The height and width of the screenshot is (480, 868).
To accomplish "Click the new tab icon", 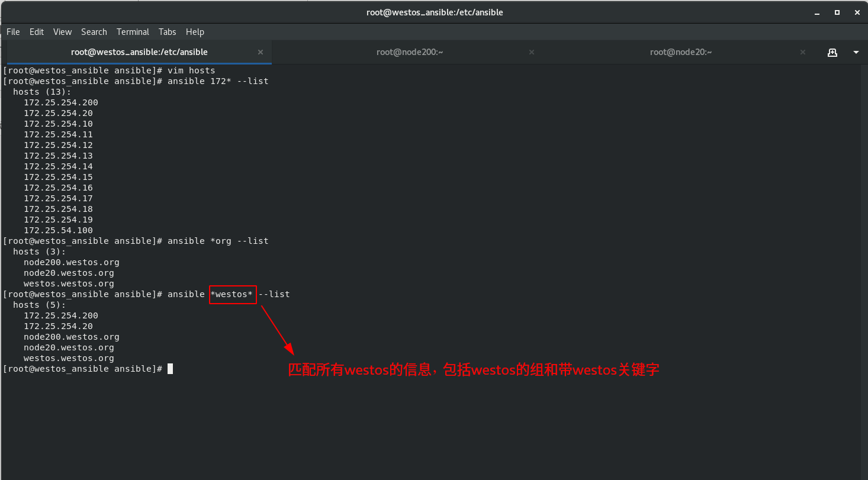I will tap(832, 52).
